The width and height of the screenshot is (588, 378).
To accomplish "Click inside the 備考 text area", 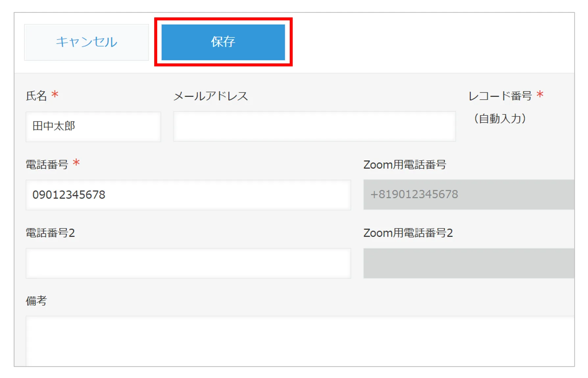I will coord(300,341).
